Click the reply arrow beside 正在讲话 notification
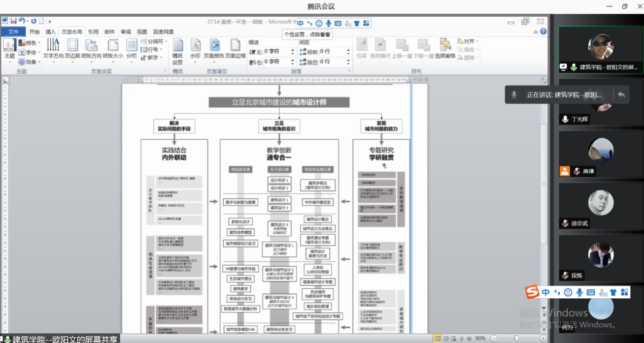Image resolution: width=644 pixels, height=343 pixels. [621, 95]
